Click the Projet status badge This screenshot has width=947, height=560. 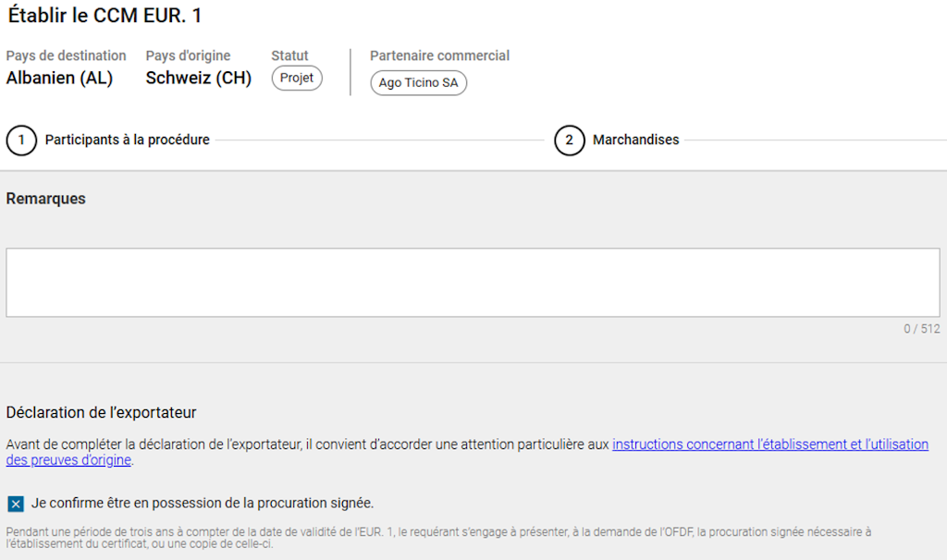tap(297, 79)
